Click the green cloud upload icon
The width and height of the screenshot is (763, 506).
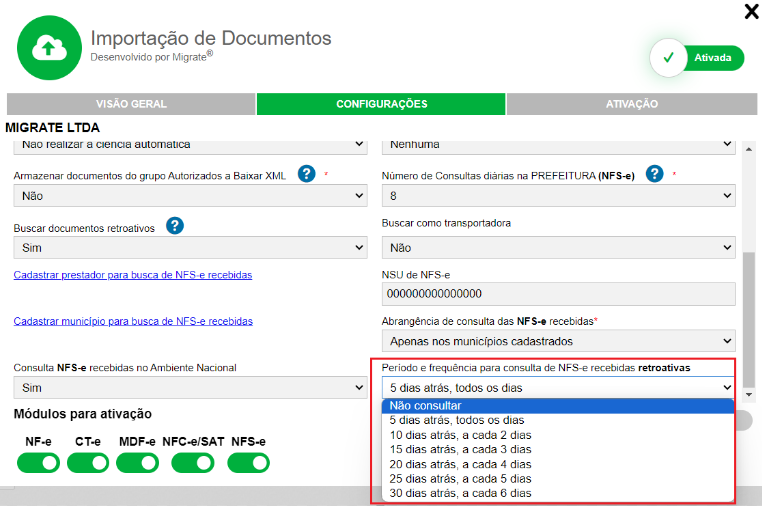pyautogui.click(x=47, y=47)
